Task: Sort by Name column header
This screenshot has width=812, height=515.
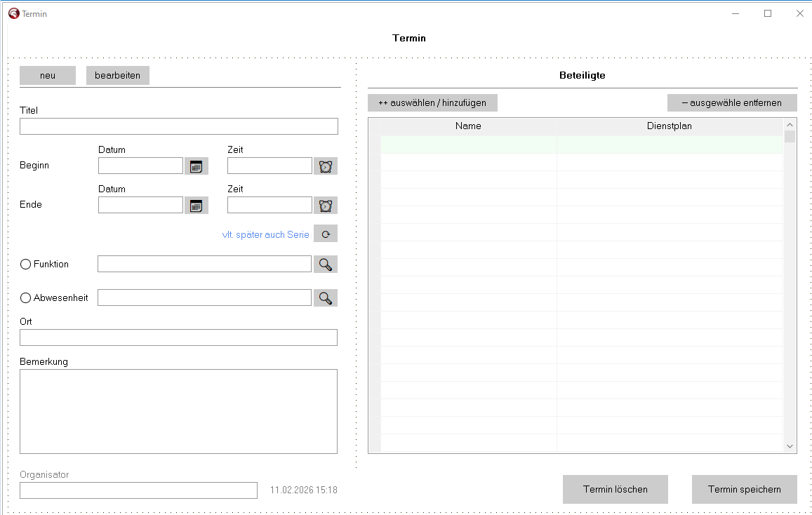Action: click(468, 126)
